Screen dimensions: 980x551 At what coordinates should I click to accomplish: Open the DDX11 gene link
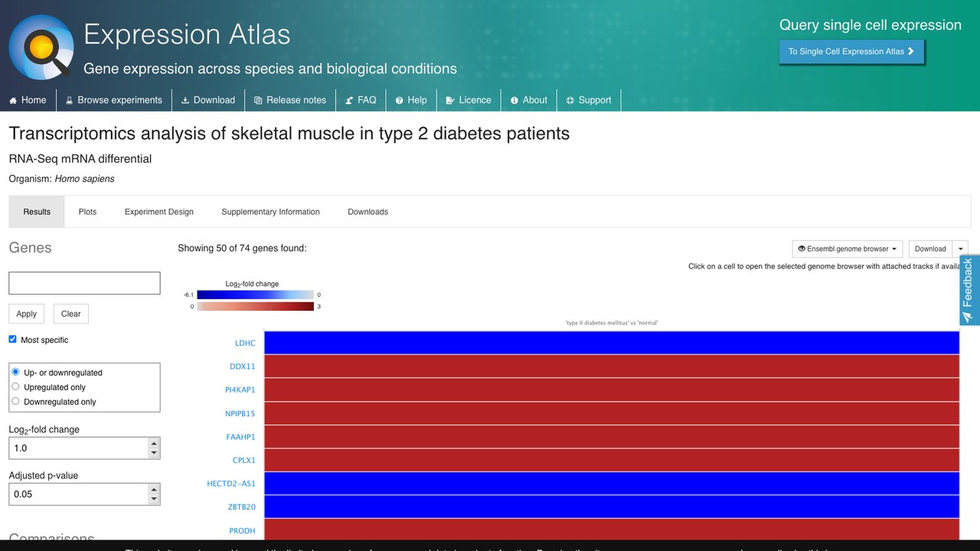[243, 367]
